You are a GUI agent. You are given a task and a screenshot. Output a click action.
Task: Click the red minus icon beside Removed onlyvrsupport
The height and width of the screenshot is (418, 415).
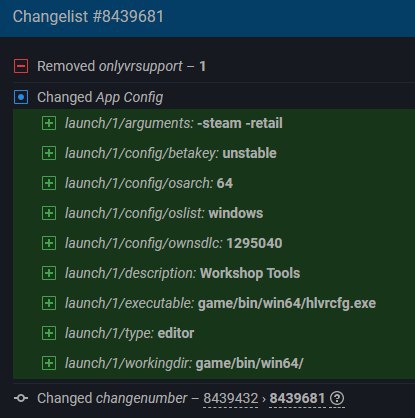coord(21,66)
